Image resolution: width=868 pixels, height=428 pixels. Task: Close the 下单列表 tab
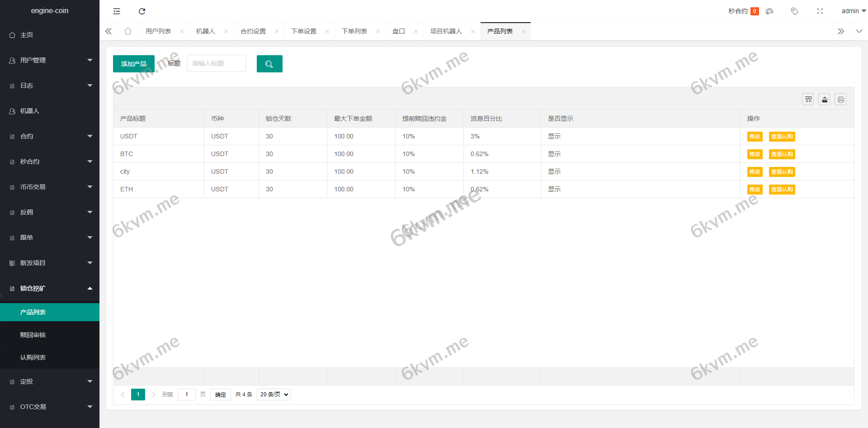pyautogui.click(x=378, y=31)
